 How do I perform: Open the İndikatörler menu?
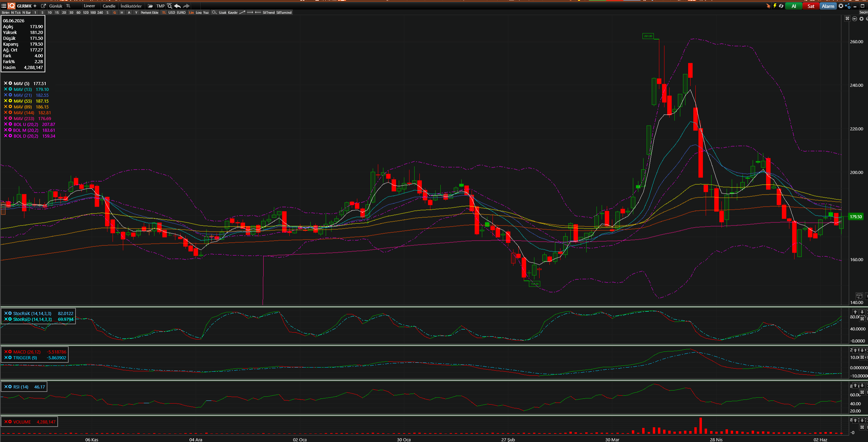click(x=131, y=6)
